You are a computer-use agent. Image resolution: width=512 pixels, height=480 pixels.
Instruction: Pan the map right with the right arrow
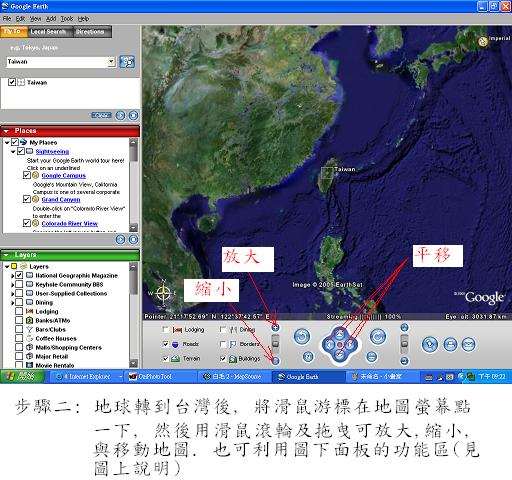tap(350, 345)
